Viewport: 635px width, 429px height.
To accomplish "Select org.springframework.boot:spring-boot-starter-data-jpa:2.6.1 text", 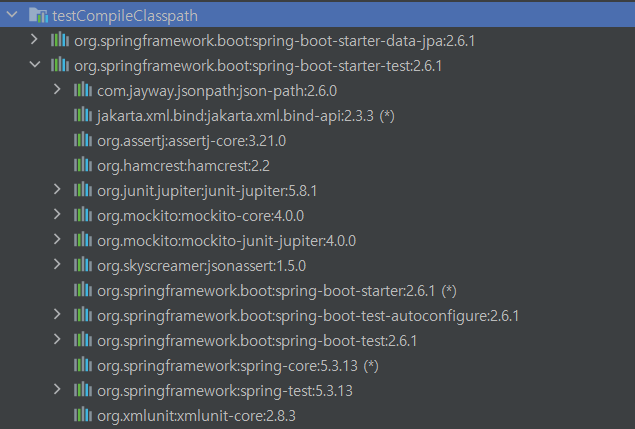I will (275, 41).
